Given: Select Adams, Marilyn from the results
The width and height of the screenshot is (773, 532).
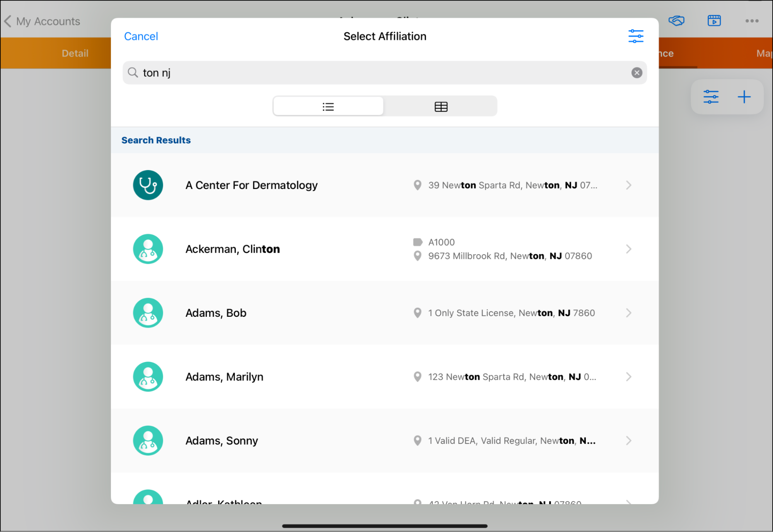Looking at the screenshot, I should click(x=224, y=377).
